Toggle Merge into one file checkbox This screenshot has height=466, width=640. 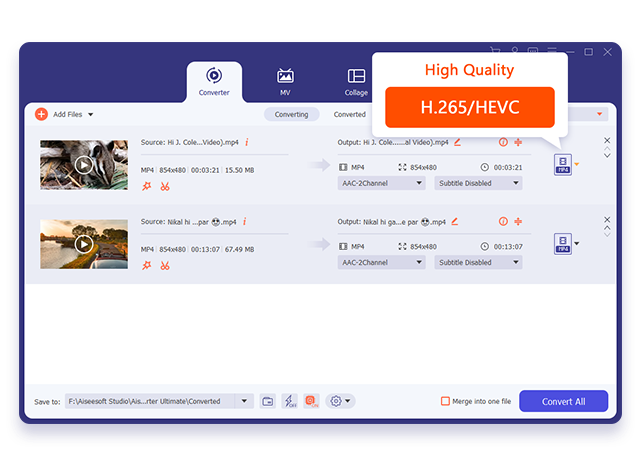tap(446, 401)
